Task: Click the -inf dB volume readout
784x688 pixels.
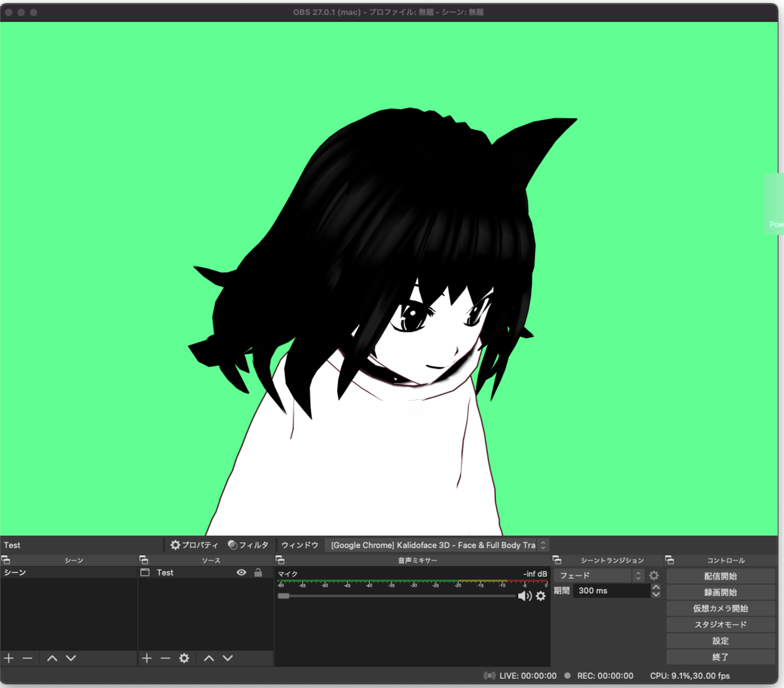Action: pyautogui.click(x=535, y=574)
